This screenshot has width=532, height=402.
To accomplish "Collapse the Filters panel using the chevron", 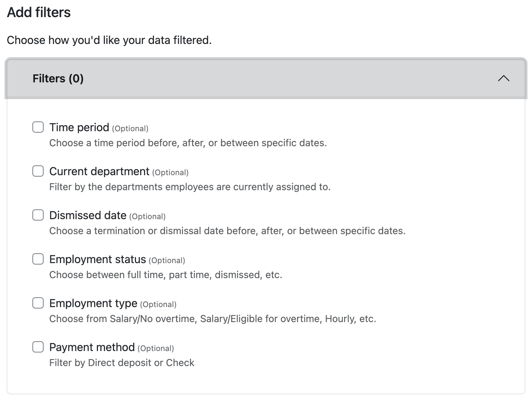I will 503,79.
